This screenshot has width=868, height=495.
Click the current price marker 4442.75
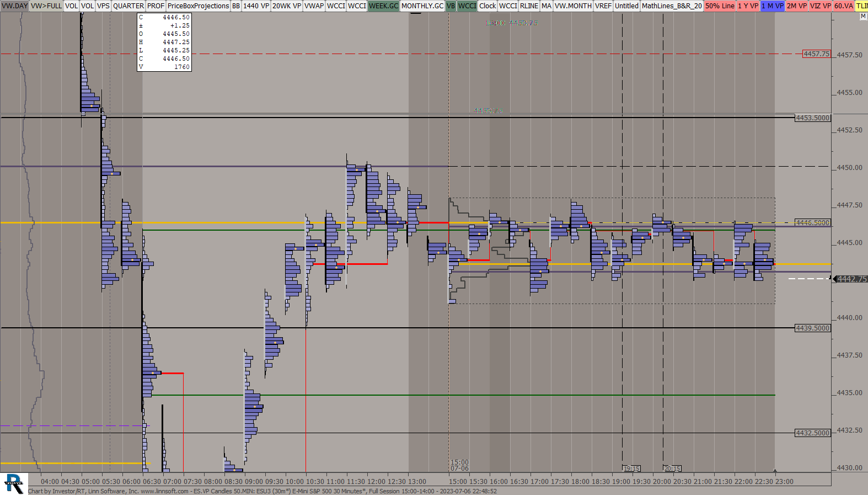coord(851,279)
